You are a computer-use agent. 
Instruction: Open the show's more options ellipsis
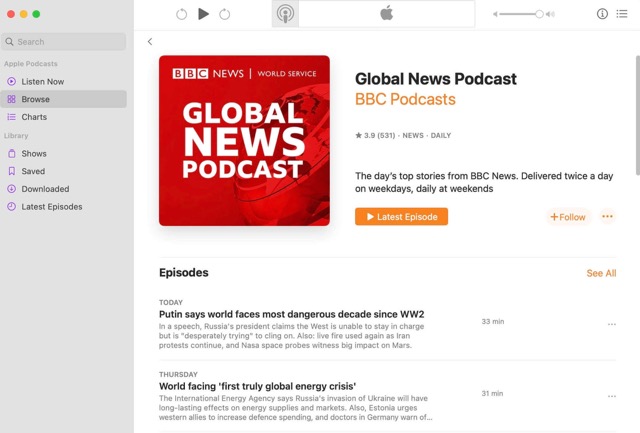click(607, 217)
